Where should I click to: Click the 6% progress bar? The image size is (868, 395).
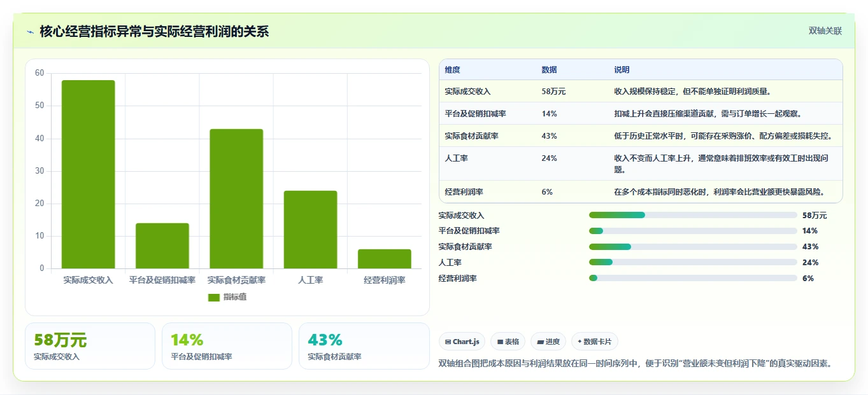(693, 278)
